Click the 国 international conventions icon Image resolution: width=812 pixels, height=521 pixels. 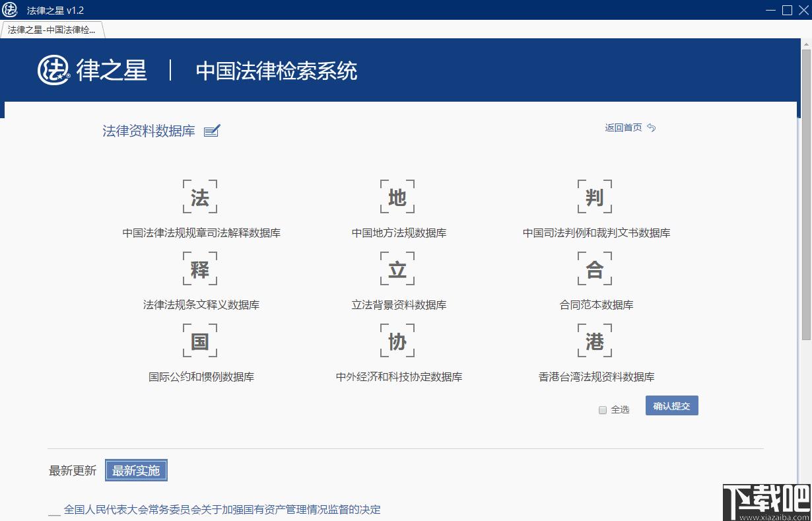(199, 341)
